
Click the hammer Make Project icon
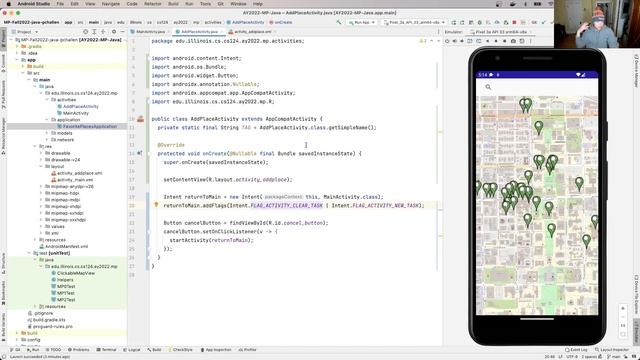click(x=339, y=22)
